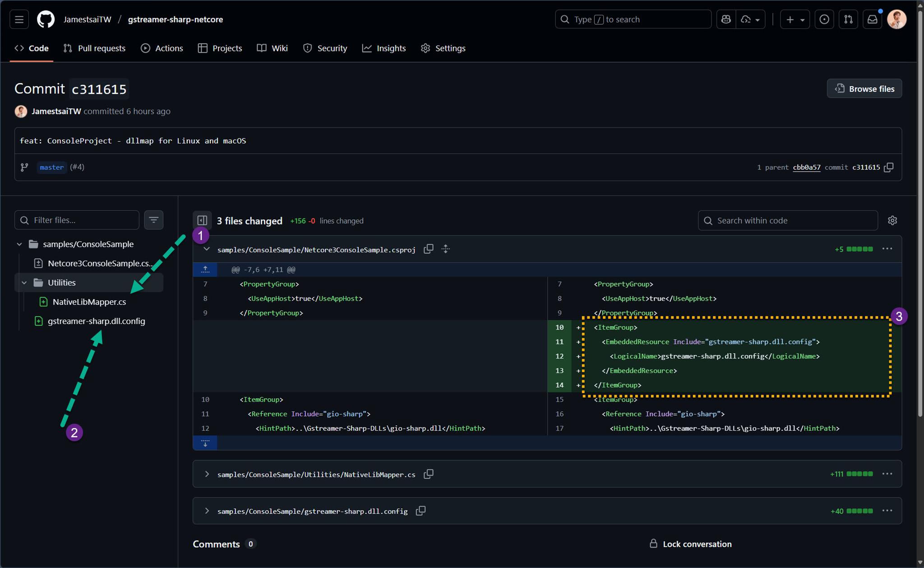Open the Copilot icon in header
924x568 pixels.
pos(726,19)
